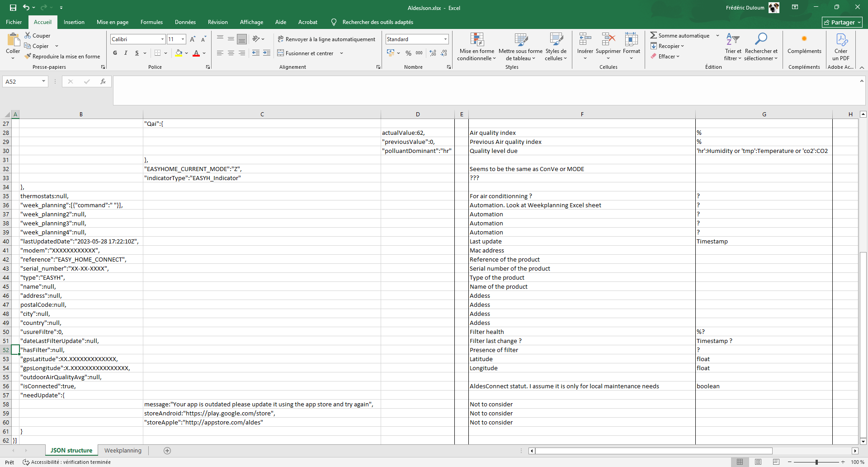Click the Format Painter brush icon

(28, 57)
